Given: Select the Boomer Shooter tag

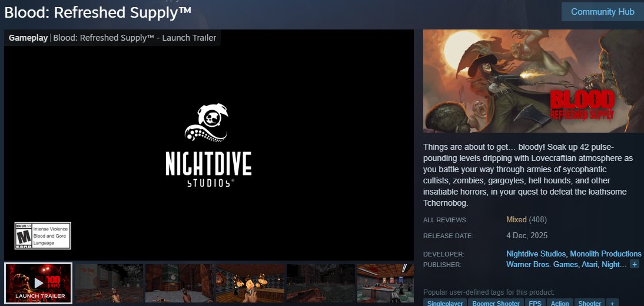Looking at the screenshot, I should tap(496, 304).
